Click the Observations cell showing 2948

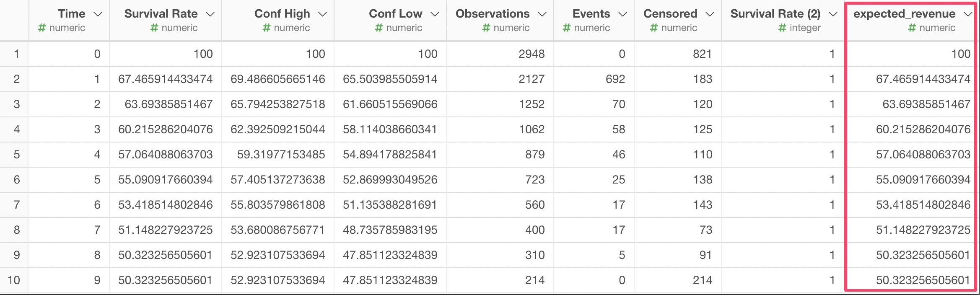(531, 54)
